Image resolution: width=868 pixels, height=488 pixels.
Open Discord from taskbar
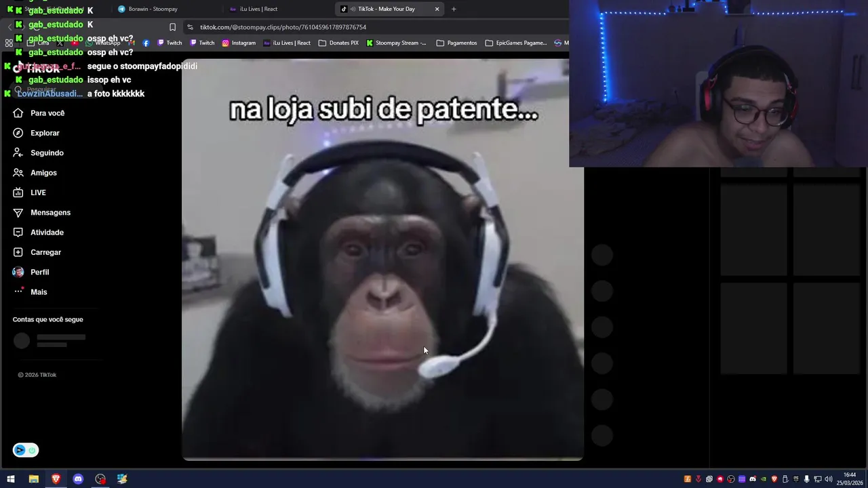pyautogui.click(x=78, y=479)
